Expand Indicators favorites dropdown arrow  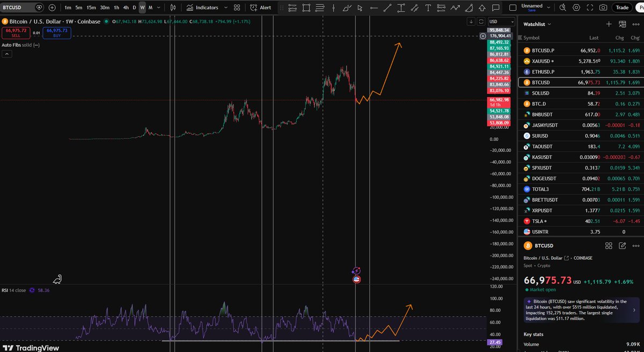(x=225, y=8)
